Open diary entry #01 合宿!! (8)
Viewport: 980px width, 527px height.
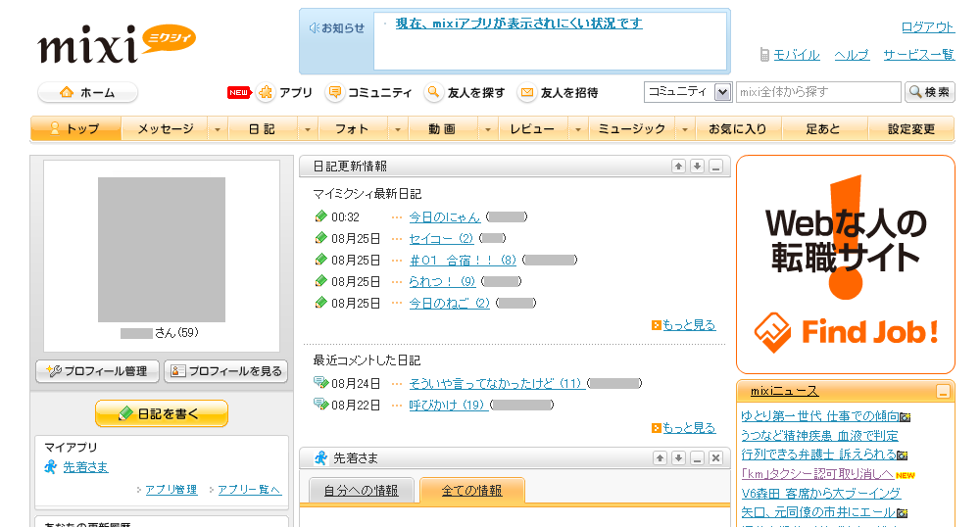[463, 260]
